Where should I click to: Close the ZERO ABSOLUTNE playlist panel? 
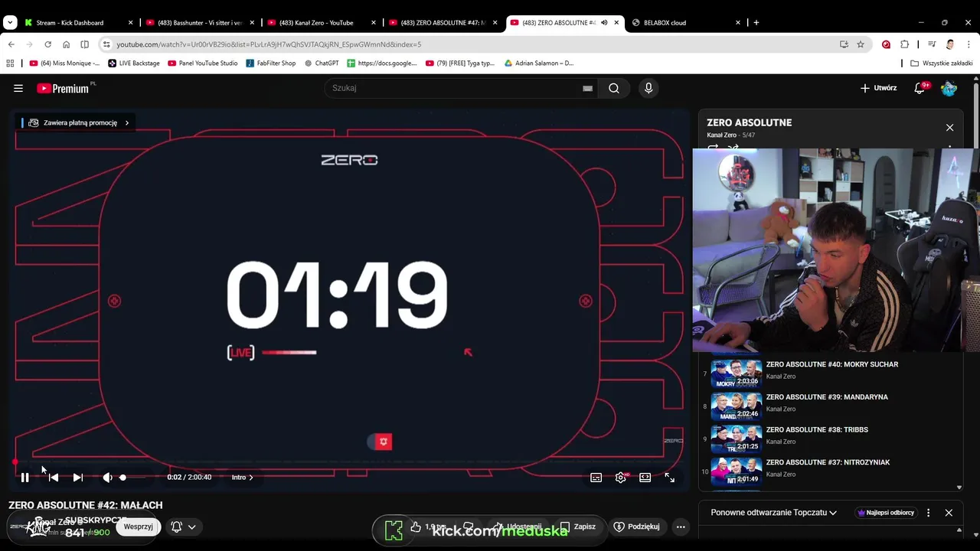950,128
